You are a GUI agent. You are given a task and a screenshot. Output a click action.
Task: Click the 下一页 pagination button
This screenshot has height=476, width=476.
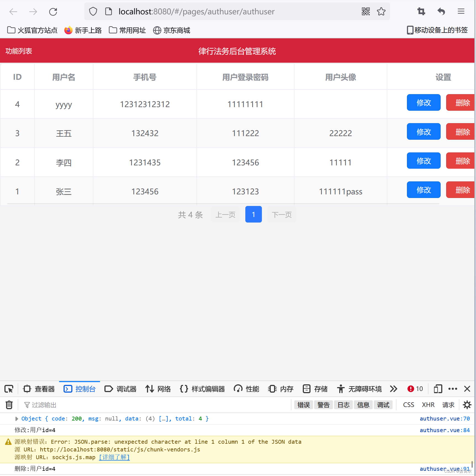(282, 214)
